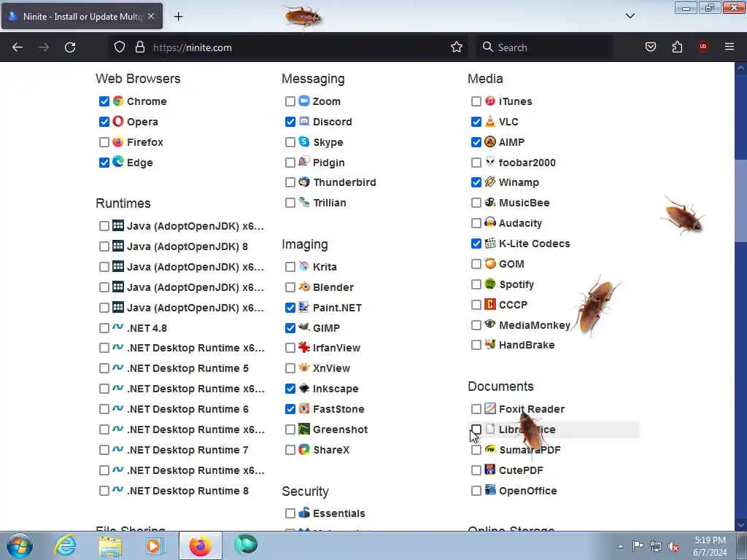This screenshot has height=560, width=747.
Task: Click the OpenOffice label
Action: point(528,491)
